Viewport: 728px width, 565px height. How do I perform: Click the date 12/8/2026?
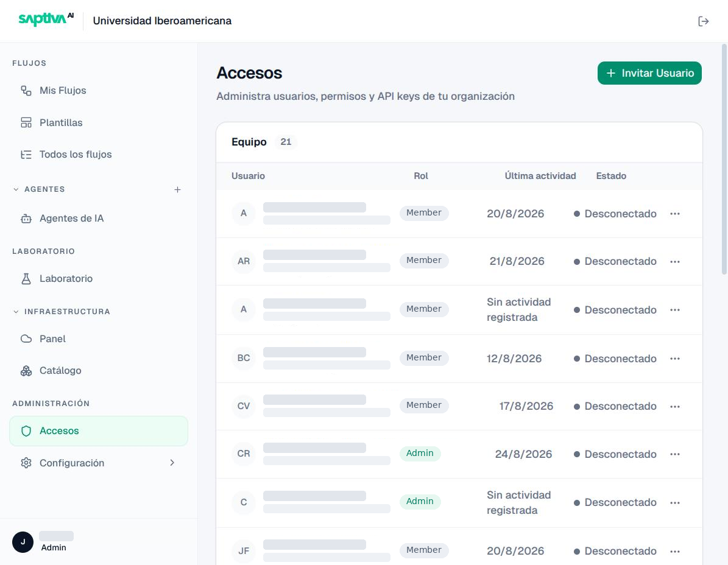tap(514, 359)
